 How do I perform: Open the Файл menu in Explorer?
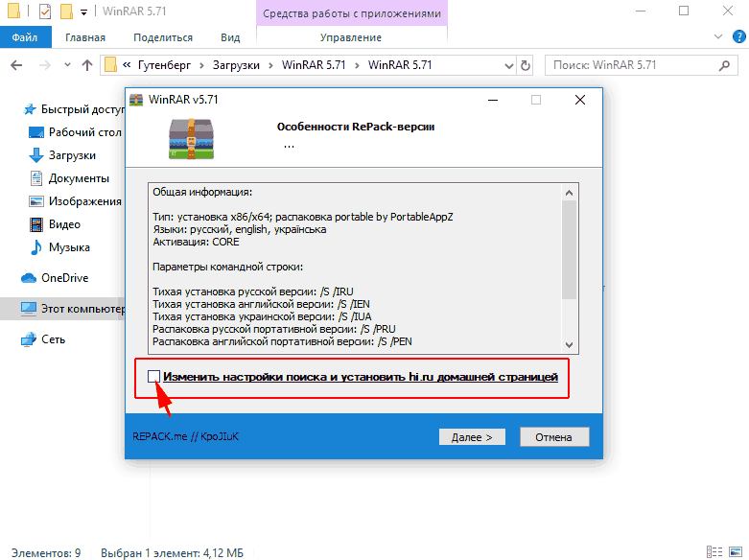[25, 37]
